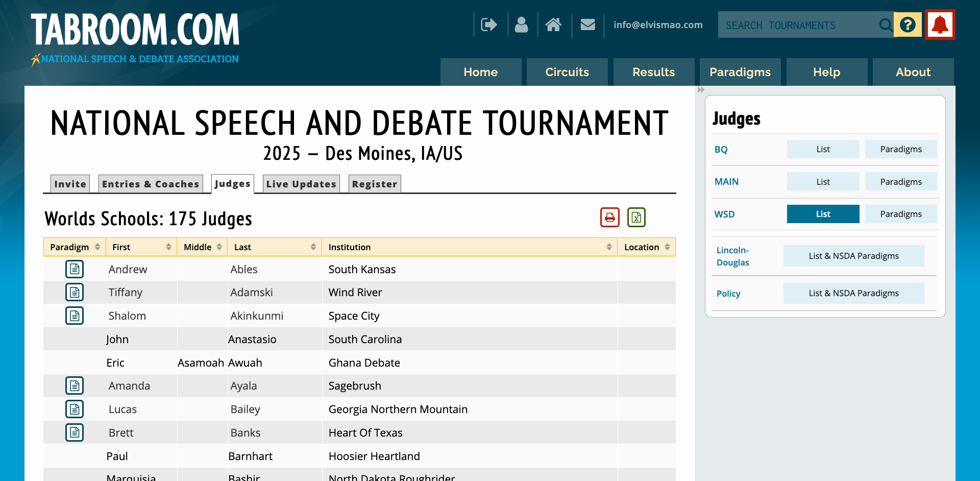Sort by the Paradigm column
This screenshot has height=481, width=980.
75,247
